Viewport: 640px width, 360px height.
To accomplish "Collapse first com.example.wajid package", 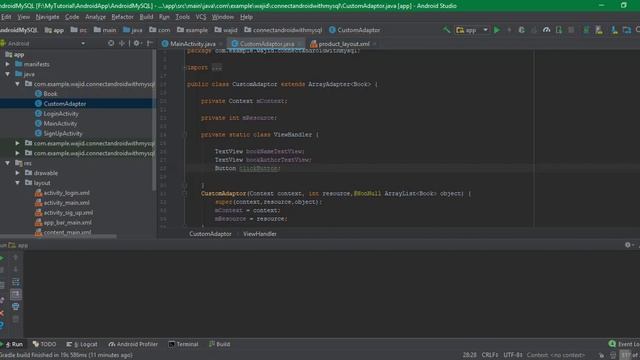I will (x=18, y=84).
